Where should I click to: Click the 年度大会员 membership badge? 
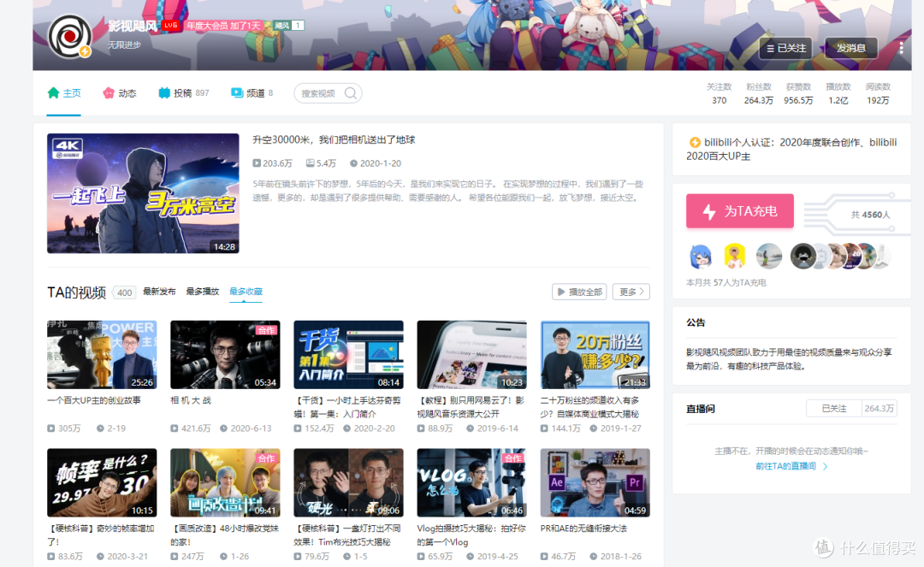click(223, 26)
